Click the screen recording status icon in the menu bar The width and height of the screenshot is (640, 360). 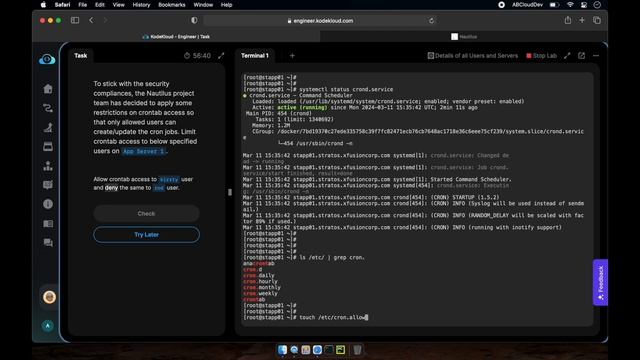[502, 4]
